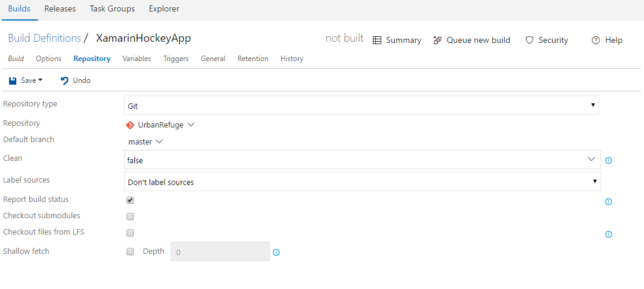Click the not built status text
Image resolution: width=644 pixels, height=289 pixels.
point(344,38)
